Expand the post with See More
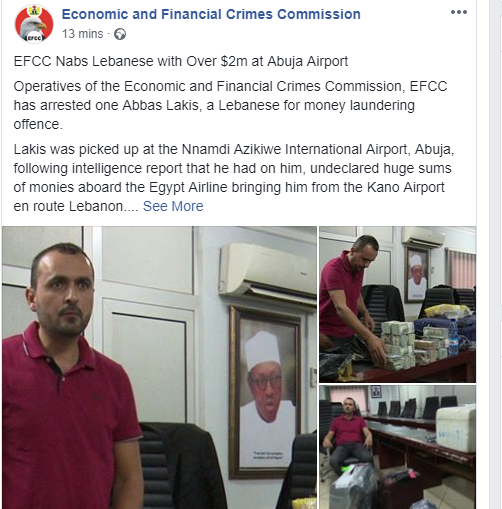The width and height of the screenshot is (502, 509). 173,206
